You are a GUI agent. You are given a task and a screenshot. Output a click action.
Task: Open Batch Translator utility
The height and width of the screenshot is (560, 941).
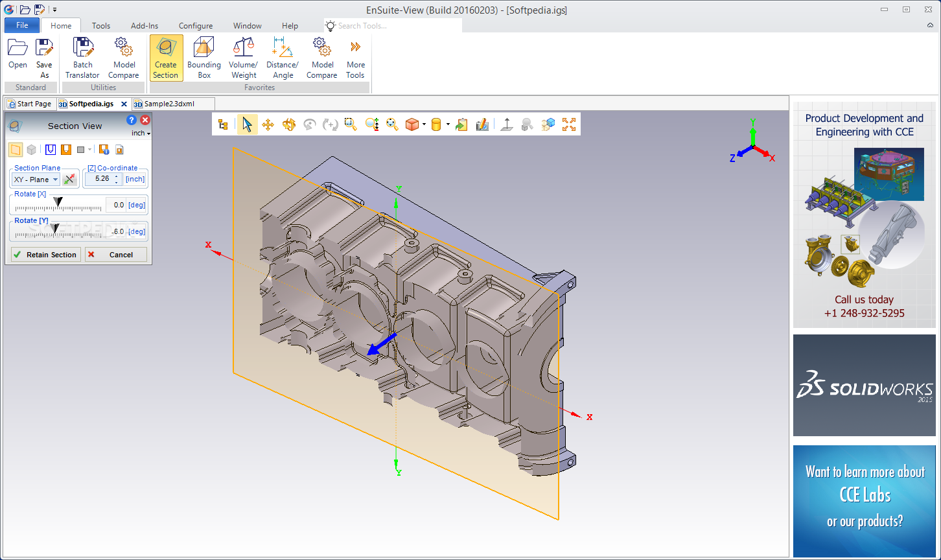tap(83, 58)
